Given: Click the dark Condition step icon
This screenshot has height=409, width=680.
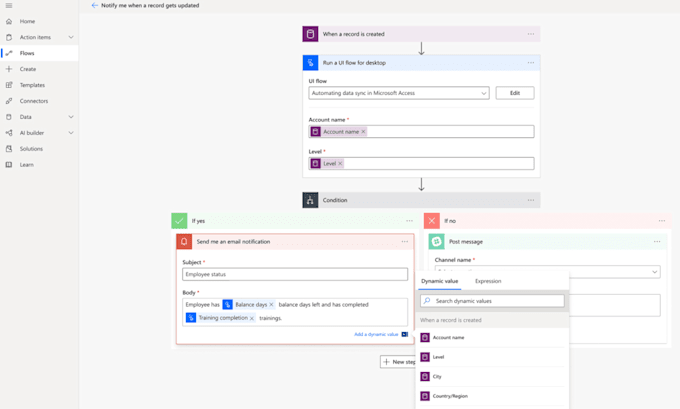Looking at the screenshot, I should click(x=310, y=200).
